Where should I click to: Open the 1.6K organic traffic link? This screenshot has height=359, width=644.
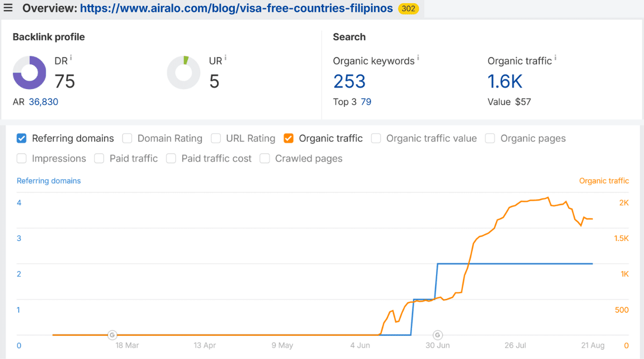pyautogui.click(x=505, y=81)
